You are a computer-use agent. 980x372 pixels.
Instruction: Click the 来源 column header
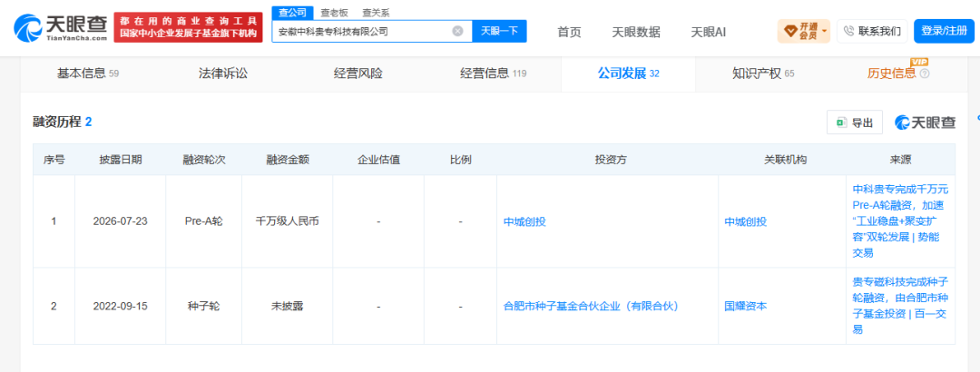(901, 160)
